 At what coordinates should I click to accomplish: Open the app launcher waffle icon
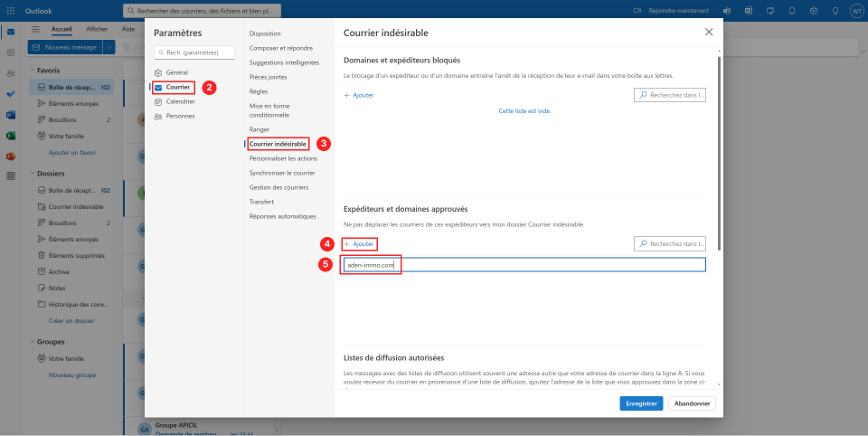pyautogui.click(x=11, y=11)
